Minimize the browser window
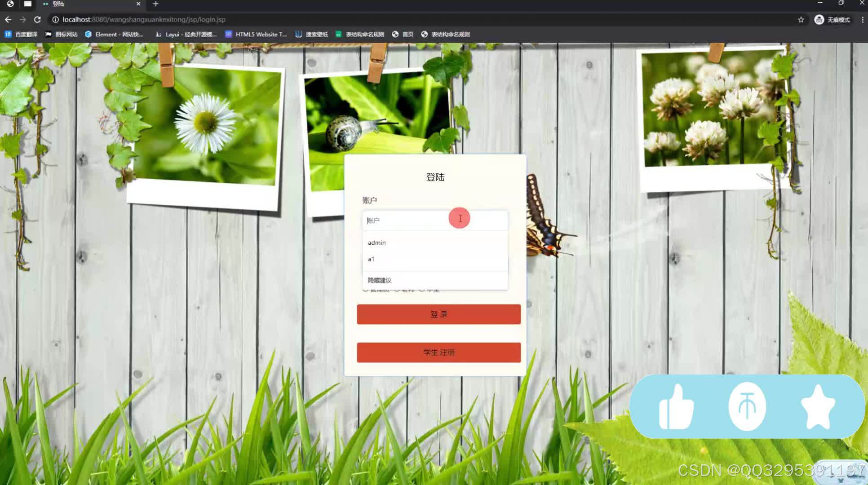Screen dimensions: 868x485 tap(820, 3)
